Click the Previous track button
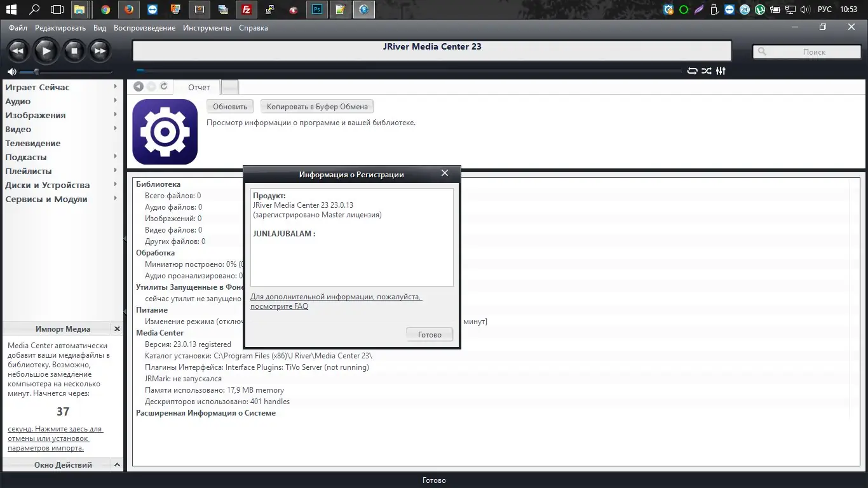Image resolution: width=868 pixels, height=488 pixels. pyautogui.click(x=18, y=51)
